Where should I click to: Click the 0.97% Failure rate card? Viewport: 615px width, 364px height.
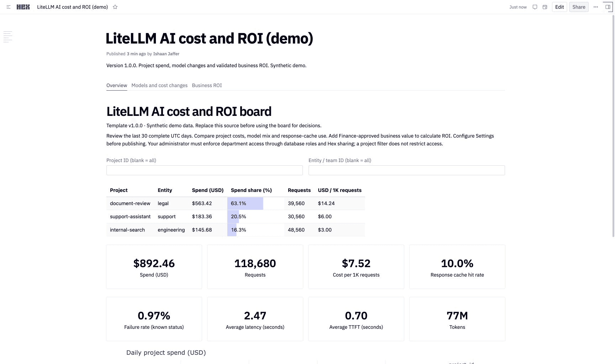tap(154, 319)
